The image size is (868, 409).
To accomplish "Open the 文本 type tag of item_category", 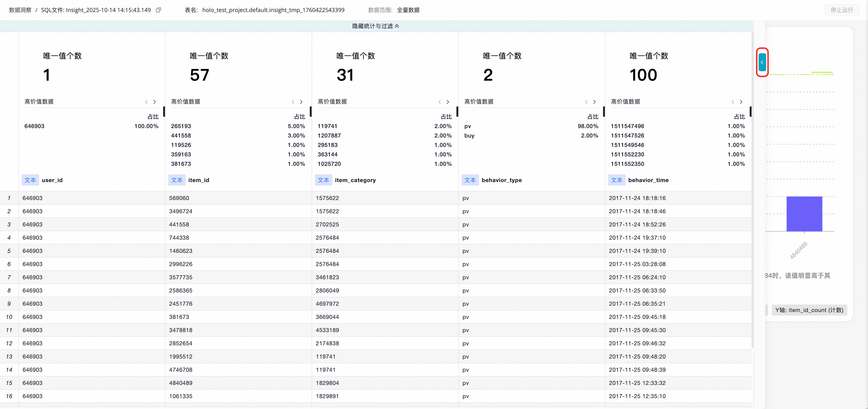I will (x=323, y=180).
